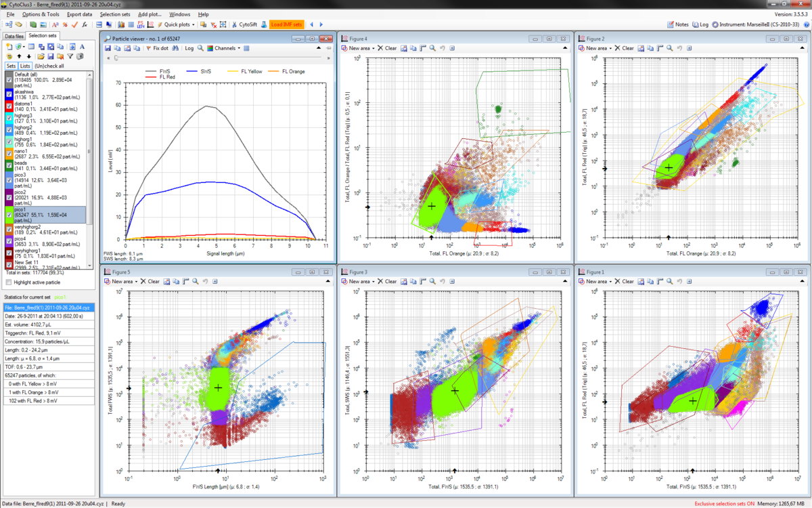Switch to the Data files tab
The image size is (812, 508).
pyautogui.click(x=14, y=36)
